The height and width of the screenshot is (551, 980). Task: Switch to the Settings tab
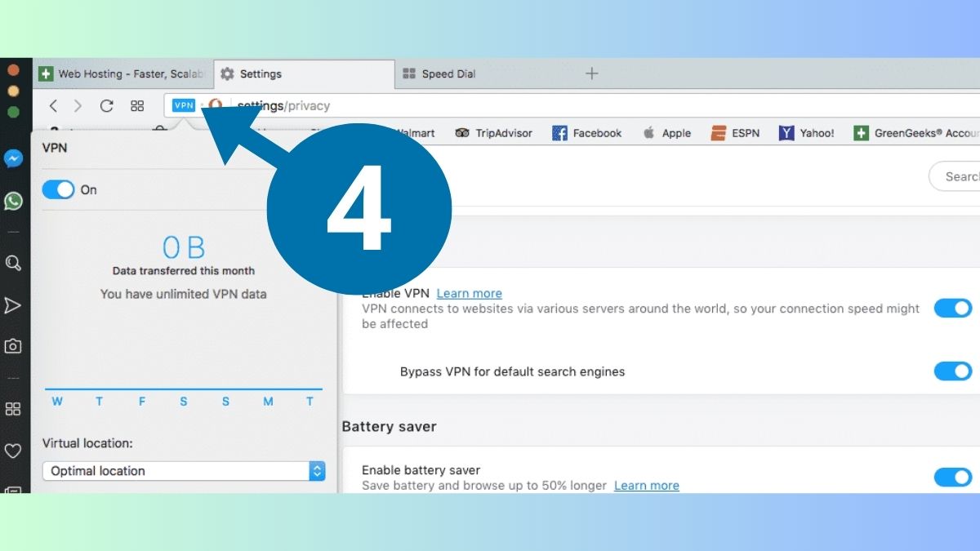coord(304,73)
